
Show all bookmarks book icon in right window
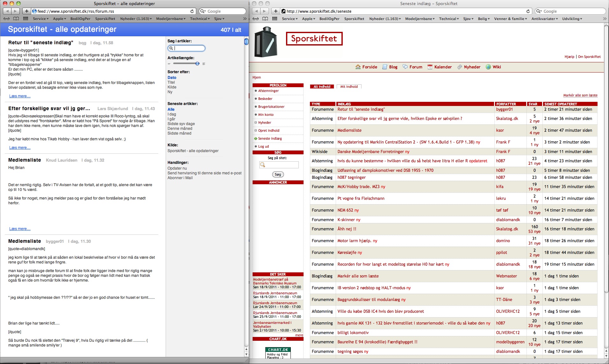(265, 19)
